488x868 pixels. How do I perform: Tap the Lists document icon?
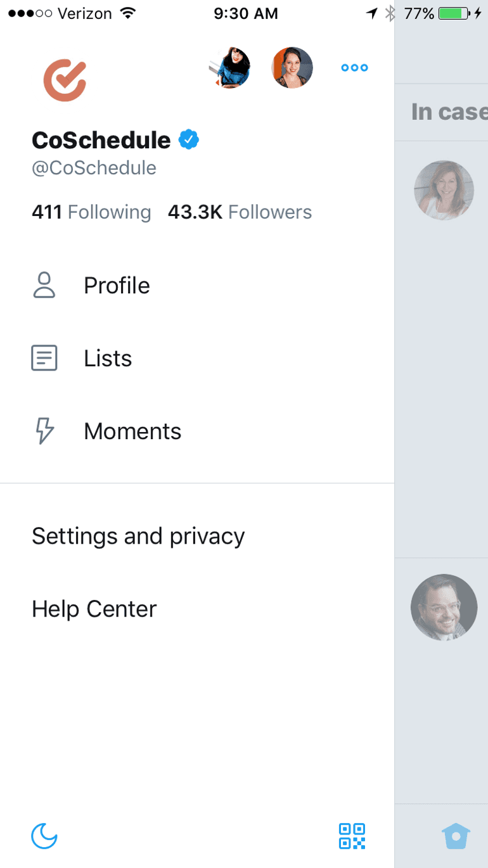(44, 358)
